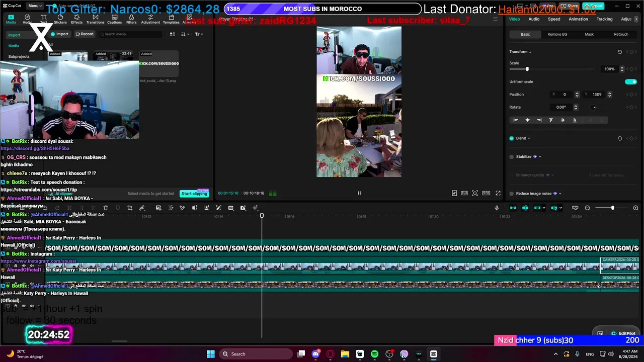Screen dimensions: 644x362
Task: Open the Filters panel
Action: coord(131,19)
